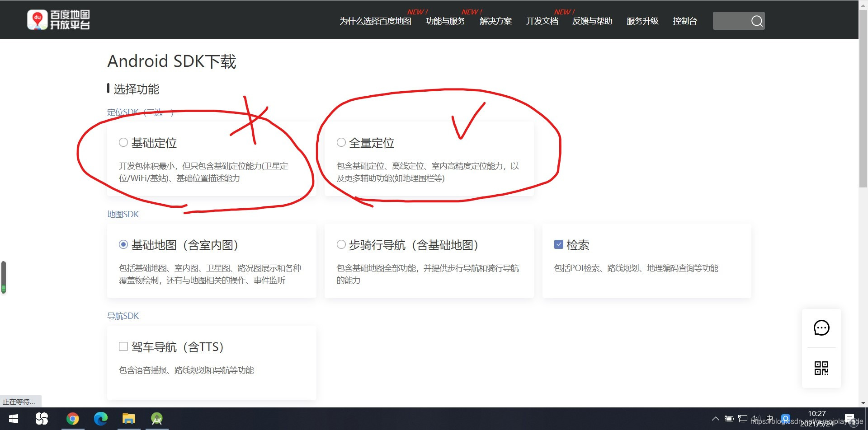
Task: Enable the 驾车导航（含TTS）checkbox
Action: pyautogui.click(x=123, y=346)
